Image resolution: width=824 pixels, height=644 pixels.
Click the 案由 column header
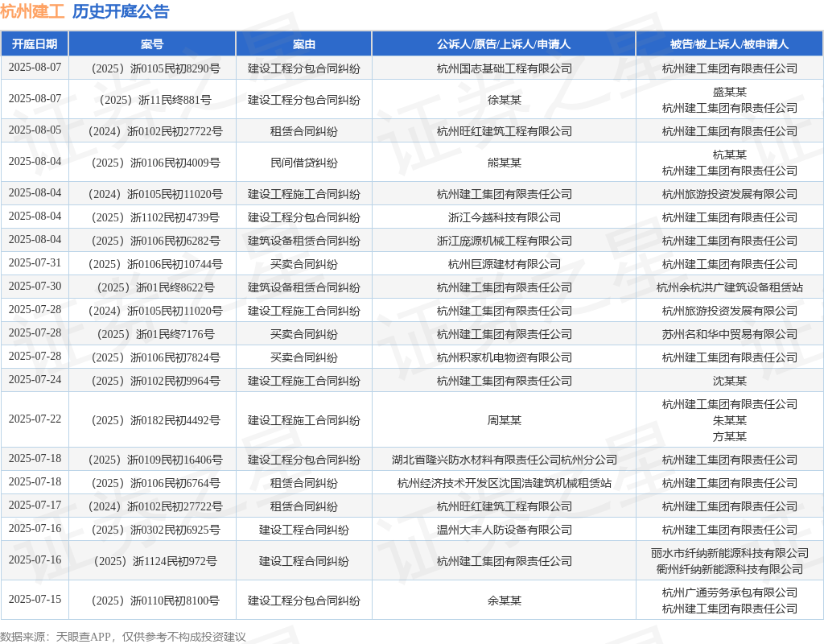[x=303, y=44]
